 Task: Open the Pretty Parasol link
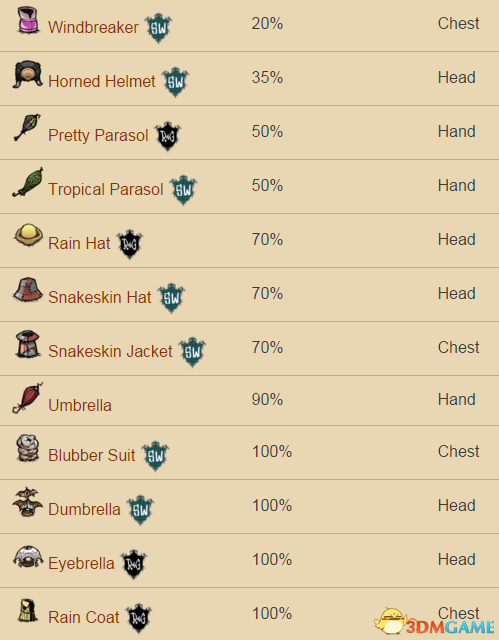tap(98, 135)
